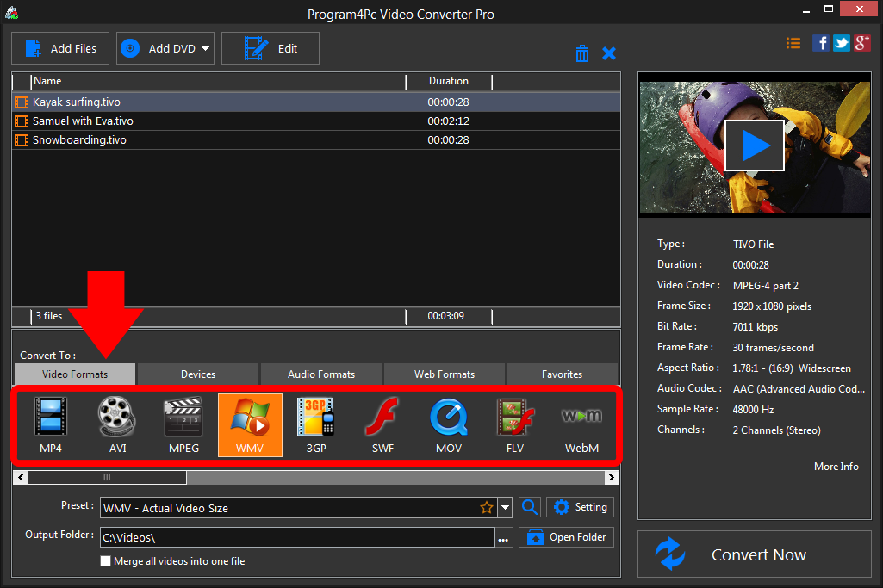Screen dimensions: 883x588
Task: Select the 3GP format icon
Action: coord(316,424)
